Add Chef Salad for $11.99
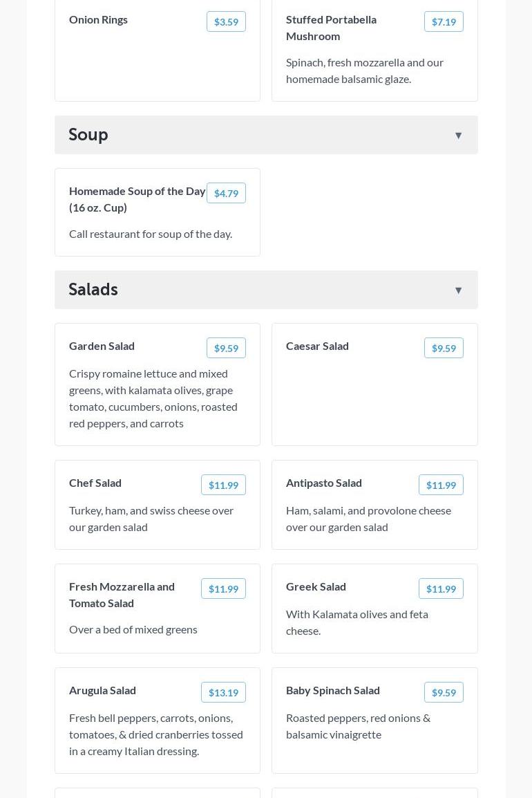 coord(223,485)
